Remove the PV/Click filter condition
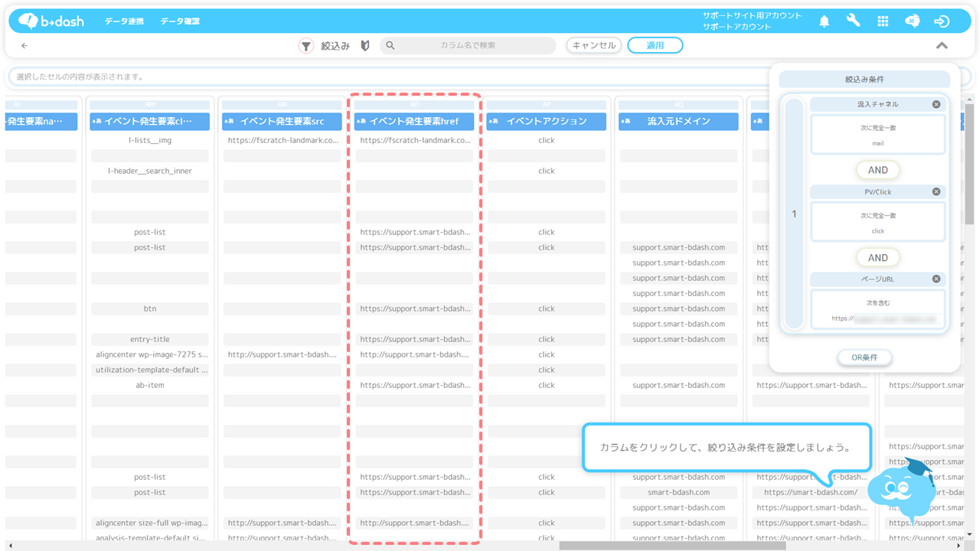The width and height of the screenshot is (980, 551). click(x=936, y=191)
